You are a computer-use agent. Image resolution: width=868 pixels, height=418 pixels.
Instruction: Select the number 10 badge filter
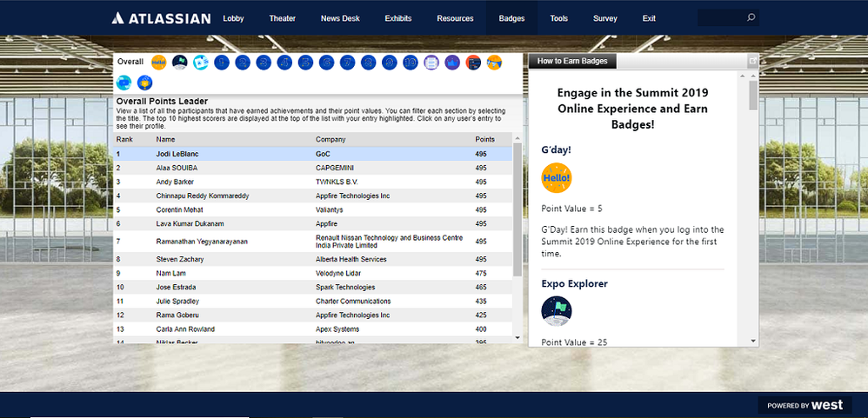411,63
